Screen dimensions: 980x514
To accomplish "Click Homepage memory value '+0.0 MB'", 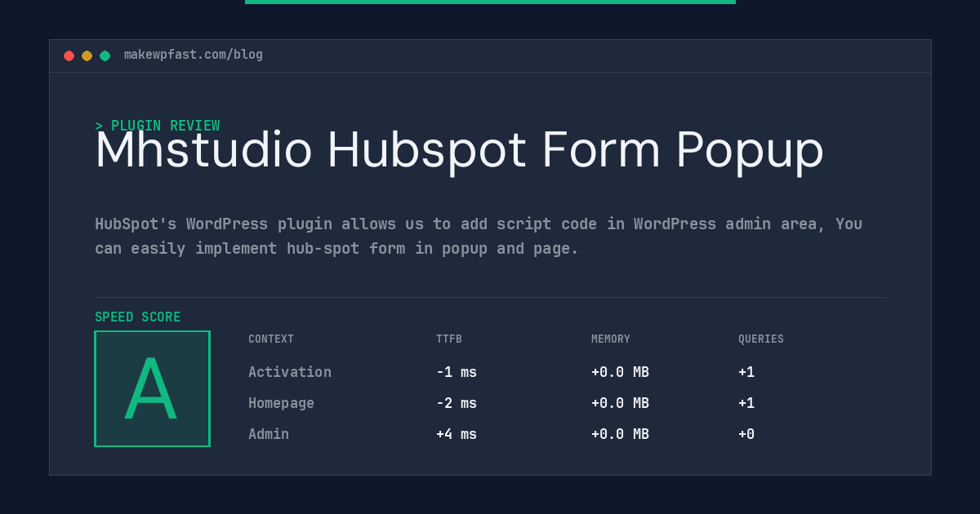I will [x=620, y=403].
